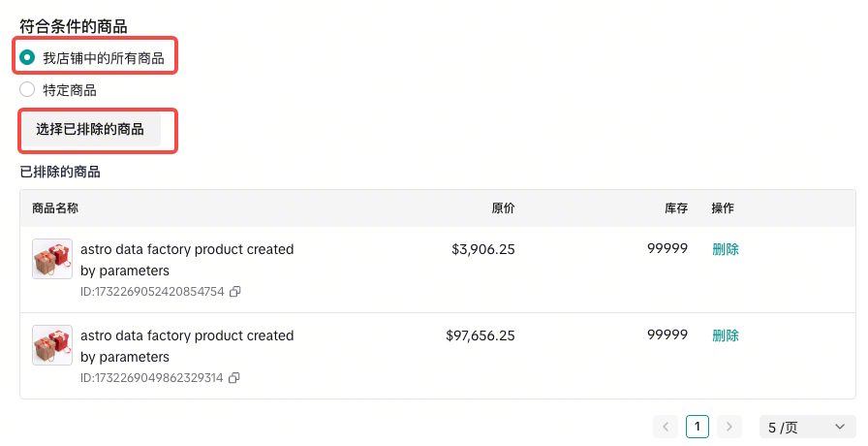868x446 pixels.
Task: Go to previous page of excluded products
Action: click(x=666, y=427)
